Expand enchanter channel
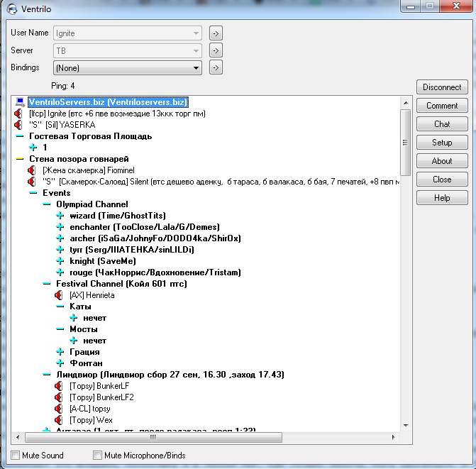This screenshot has height=469, width=476. 60,227
